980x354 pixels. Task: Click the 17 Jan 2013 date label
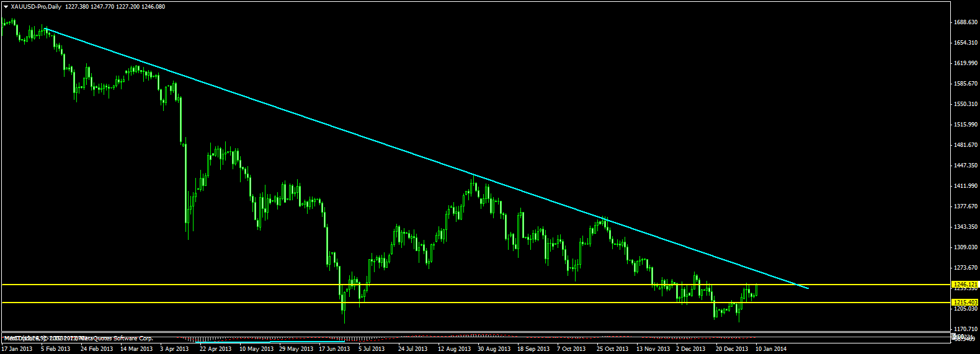point(17,349)
